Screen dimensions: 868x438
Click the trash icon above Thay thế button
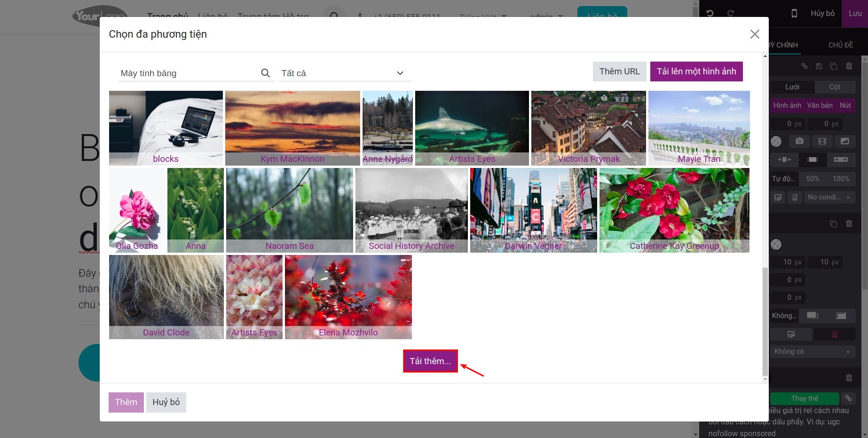pyautogui.click(x=849, y=377)
